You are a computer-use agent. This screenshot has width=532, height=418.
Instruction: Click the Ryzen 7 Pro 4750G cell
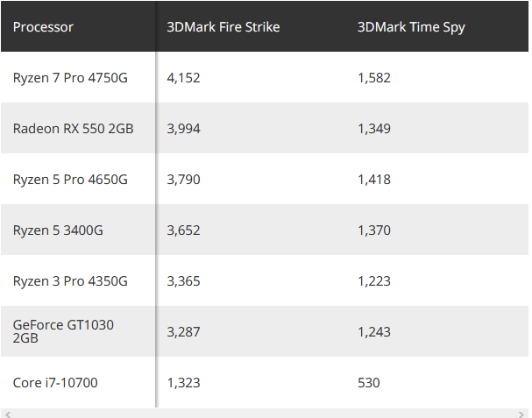click(x=70, y=77)
